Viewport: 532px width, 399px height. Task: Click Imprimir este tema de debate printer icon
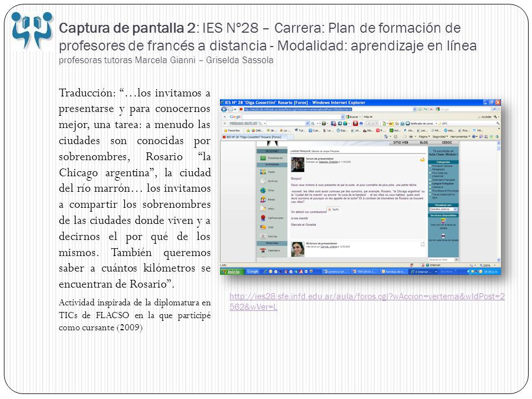[x=443, y=236]
